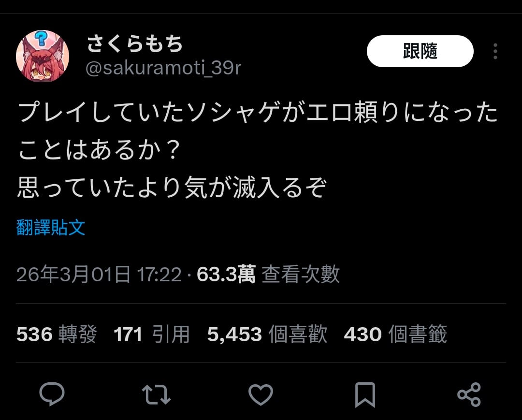Like the post with the heart icon
The image size is (522, 420).
pos(261,395)
